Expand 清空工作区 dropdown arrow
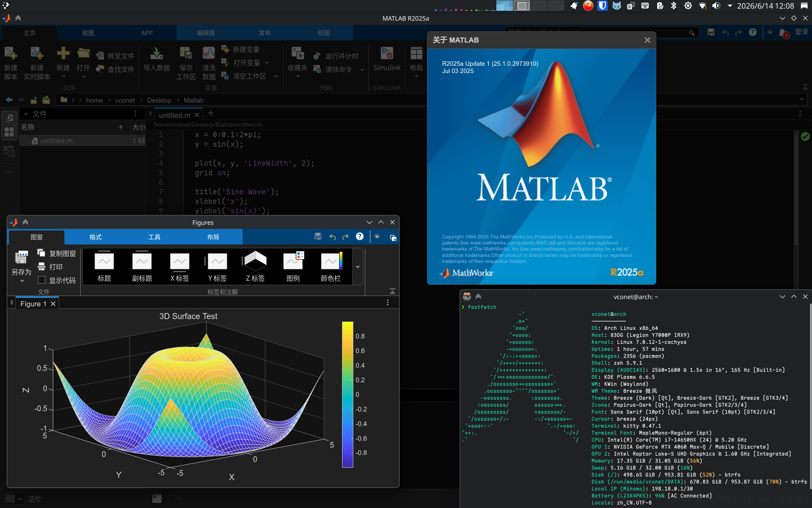The height and width of the screenshot is (508, 812). tap(276, 76)
